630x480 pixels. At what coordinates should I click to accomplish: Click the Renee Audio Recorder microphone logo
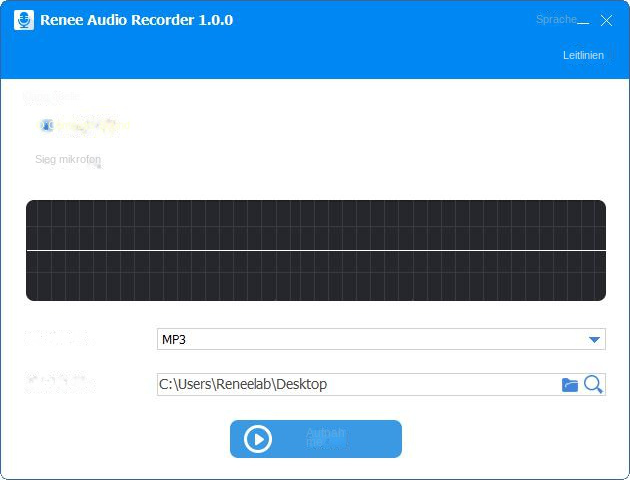(x=24, y=20)
